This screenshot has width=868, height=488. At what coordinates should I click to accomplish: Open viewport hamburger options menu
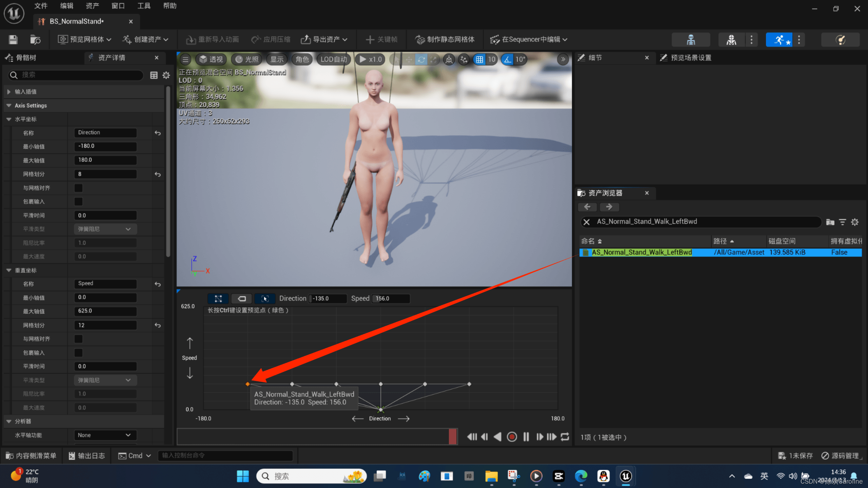point(185,60)
